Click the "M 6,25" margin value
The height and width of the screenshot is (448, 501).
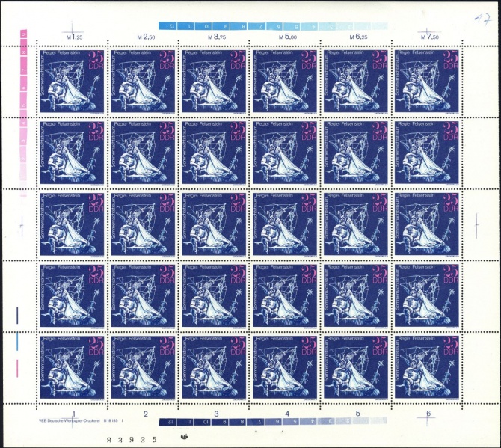(x=358, y=37)
